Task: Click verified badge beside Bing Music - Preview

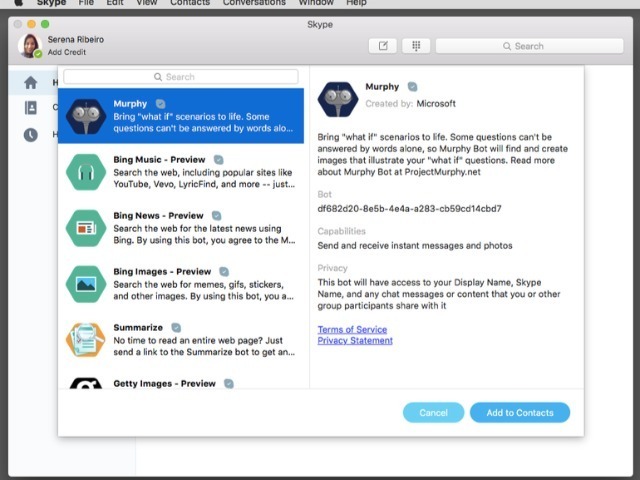Action: tap(219, 160)
